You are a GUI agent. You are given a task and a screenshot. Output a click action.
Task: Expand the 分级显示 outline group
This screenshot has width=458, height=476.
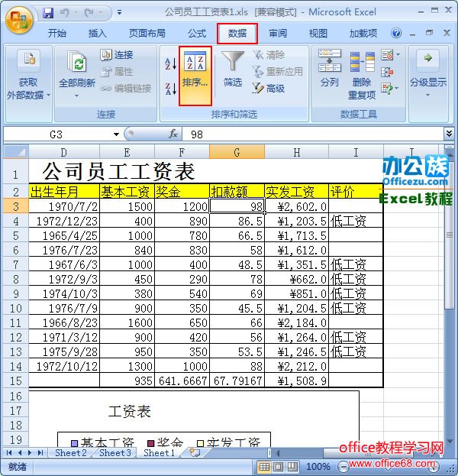428,74
